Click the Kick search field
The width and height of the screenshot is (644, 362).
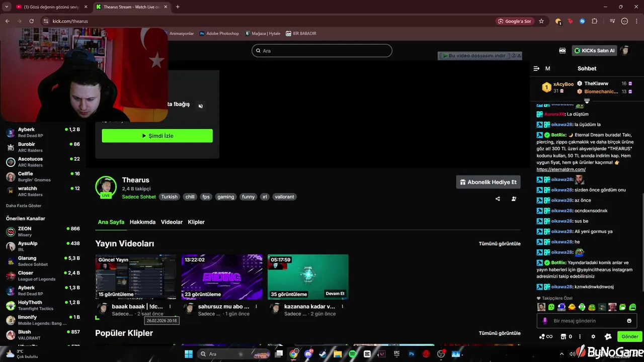coord(322,51)
